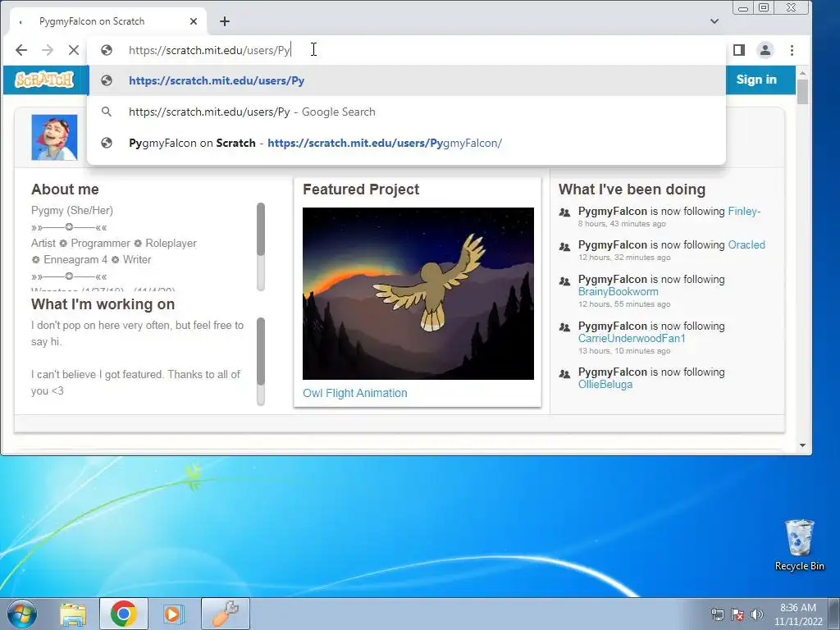The width and height of the screenshot is (840, 630).
Task: Open the tab search chevron dropdown
Action: pos(714,21)
